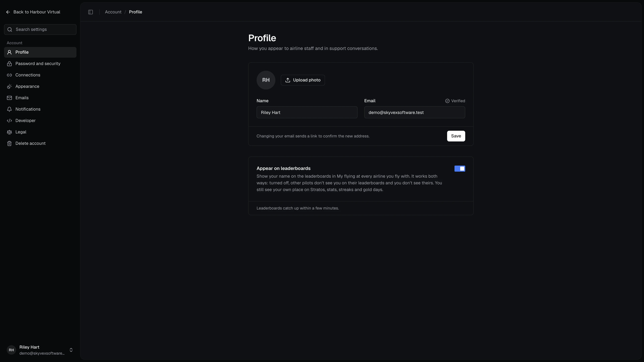Toggle the sidebar panel icon

91,12
